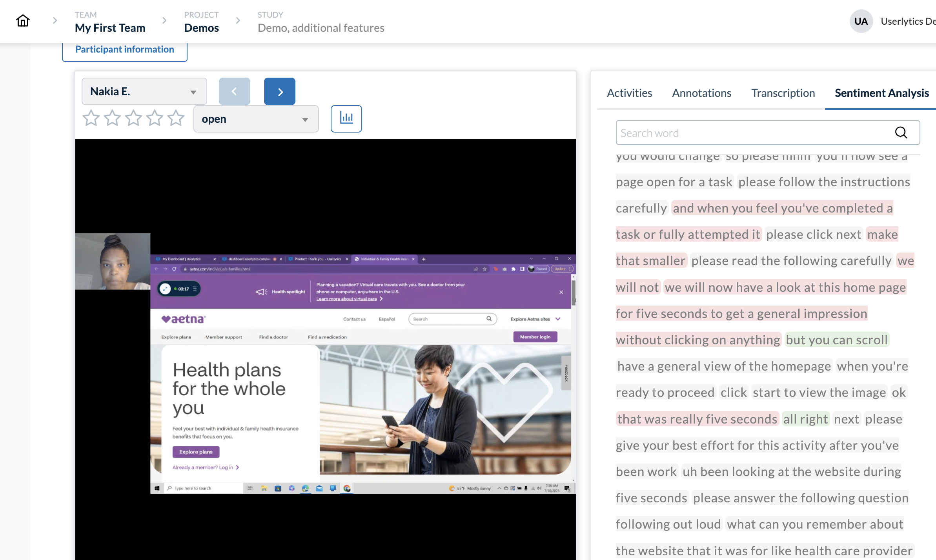Click the Annotations menu item

click(701, 93)
